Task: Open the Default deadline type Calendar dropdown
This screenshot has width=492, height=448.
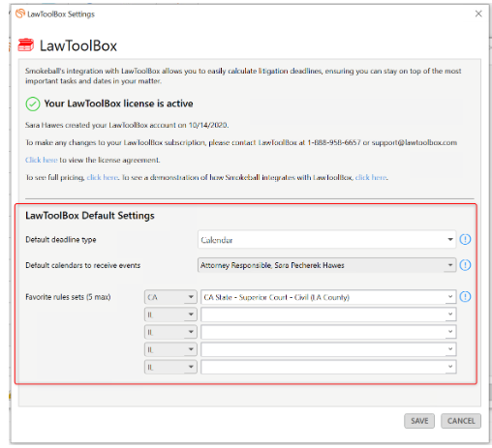Action: 326,240
